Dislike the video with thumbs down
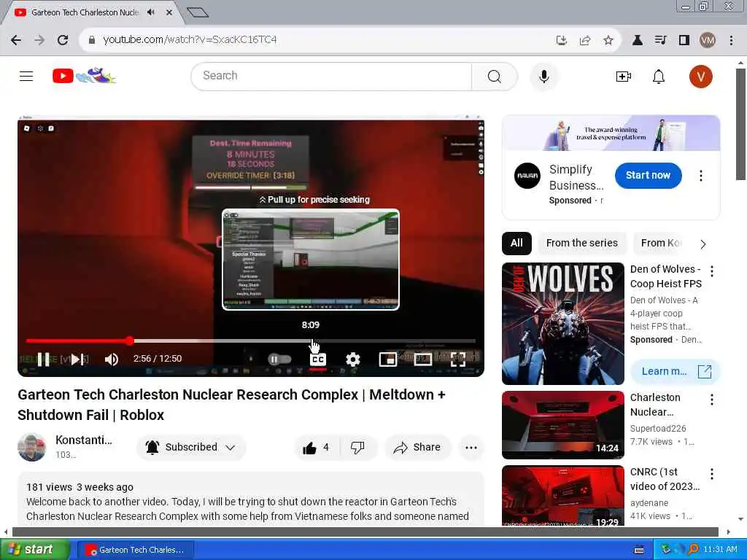The width and height of the screenshot is (747, 560). coord(357,447)
